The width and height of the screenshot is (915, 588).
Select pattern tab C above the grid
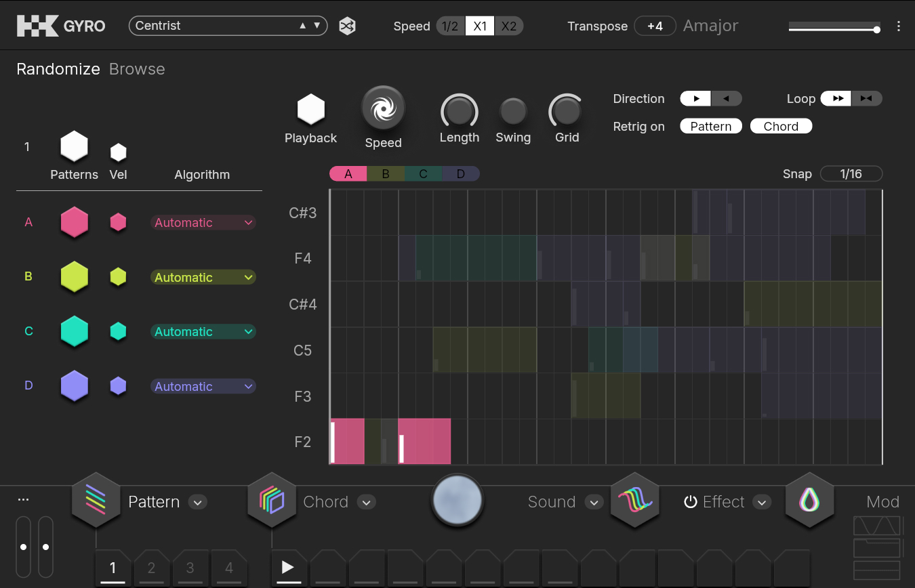[x=423, y=174]
